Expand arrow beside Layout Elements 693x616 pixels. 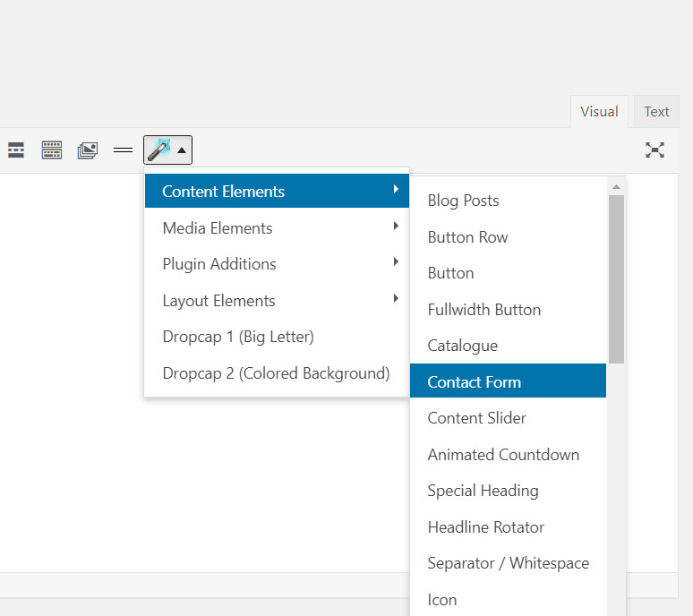coord(396,298)
